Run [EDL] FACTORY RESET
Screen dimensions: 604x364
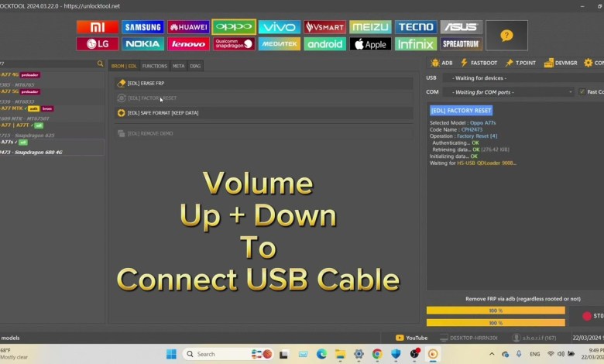tap(264, 98)
